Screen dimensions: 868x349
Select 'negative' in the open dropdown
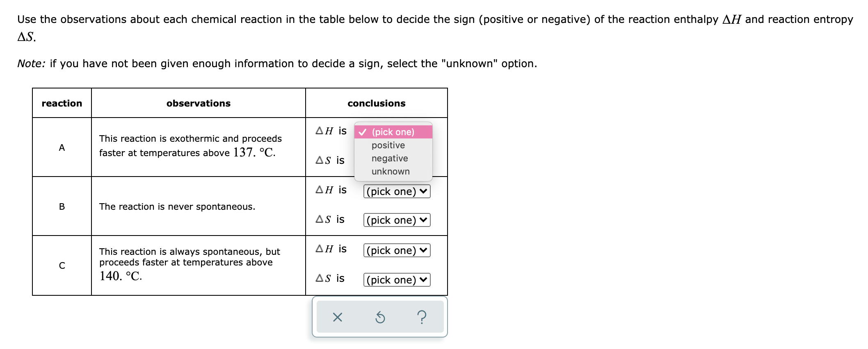point(389,158)
